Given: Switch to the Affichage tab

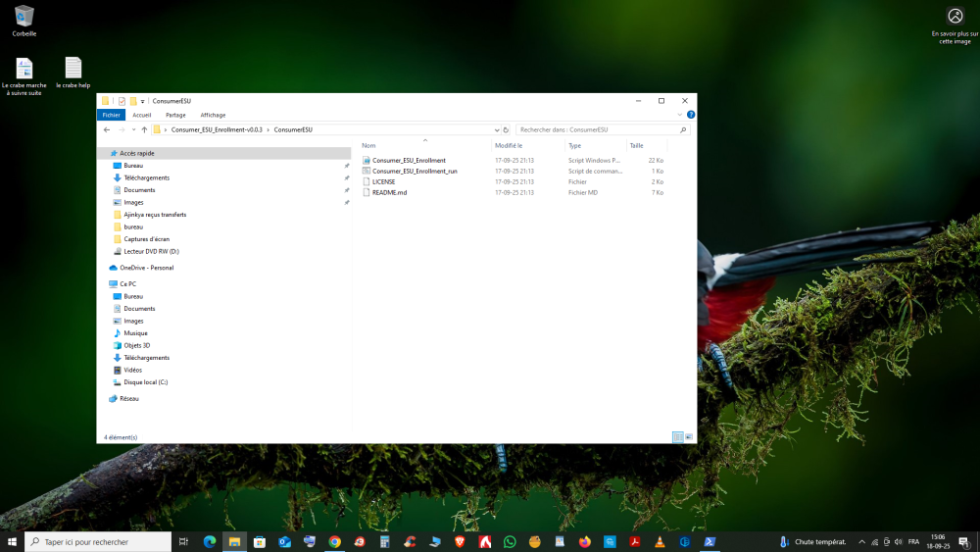Looking at the screenshot, I should 213,115.
